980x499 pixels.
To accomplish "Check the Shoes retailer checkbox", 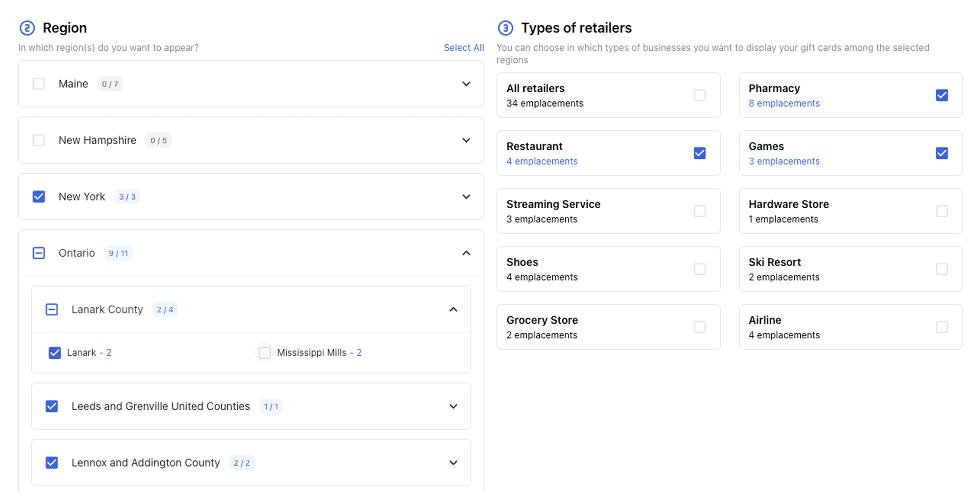I will pos(700,269).
